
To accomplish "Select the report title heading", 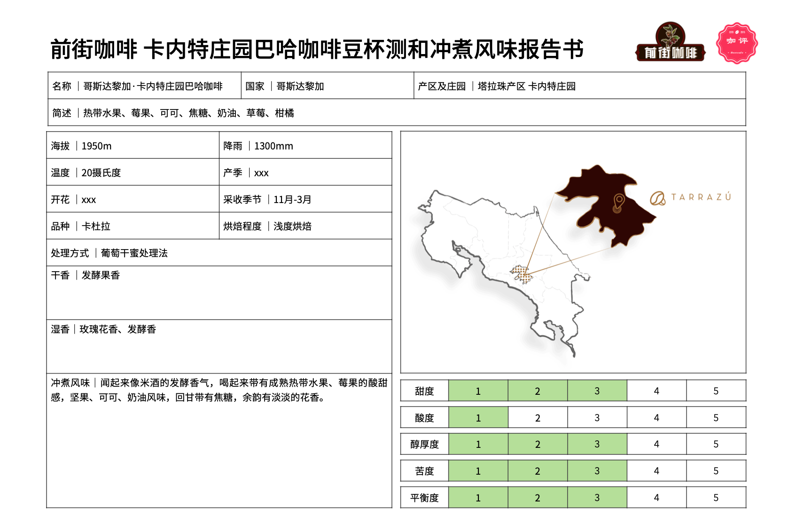I will coord(317,49).
